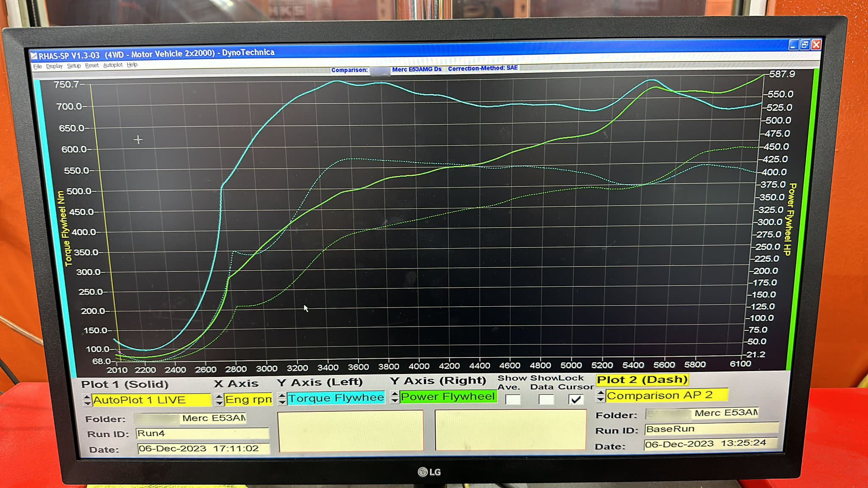The image size is (868, 488).
Task: Click the Correction-Method: SAE text
Action: [483, 68]
